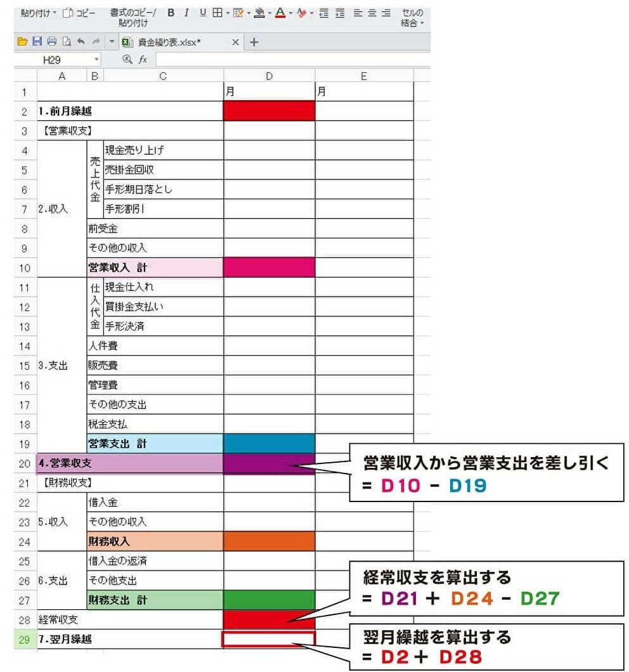Open the borders dropdown arrow

(x=228, y=13)
